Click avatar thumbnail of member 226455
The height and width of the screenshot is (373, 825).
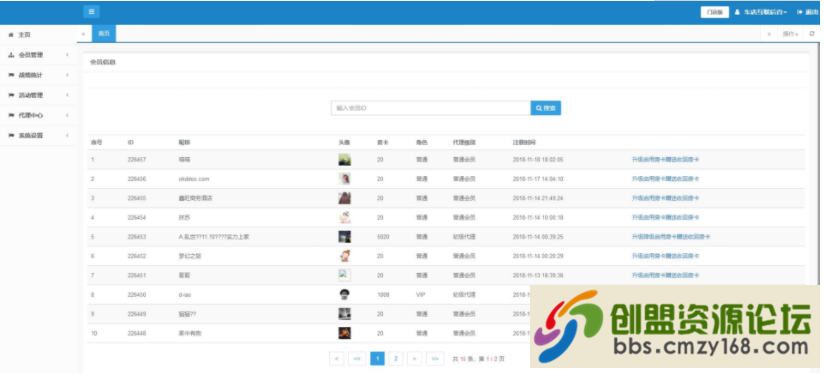[x=345, y=198]
